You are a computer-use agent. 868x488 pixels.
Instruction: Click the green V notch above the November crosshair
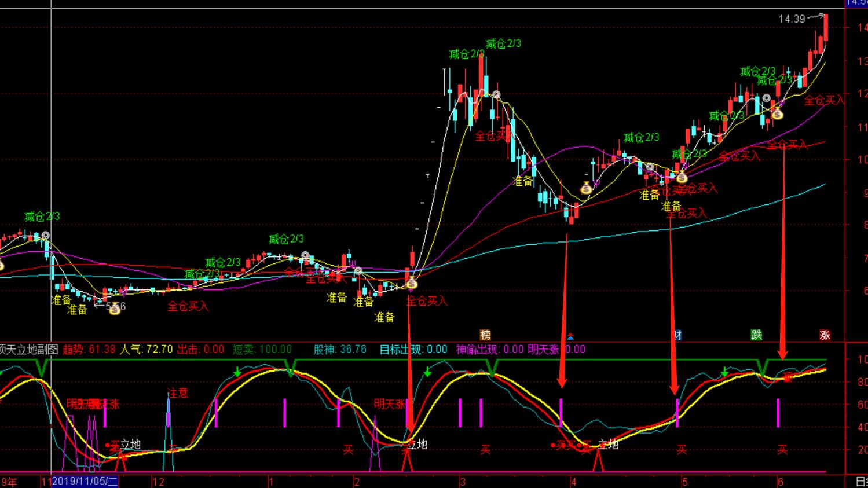coord(41,367)
